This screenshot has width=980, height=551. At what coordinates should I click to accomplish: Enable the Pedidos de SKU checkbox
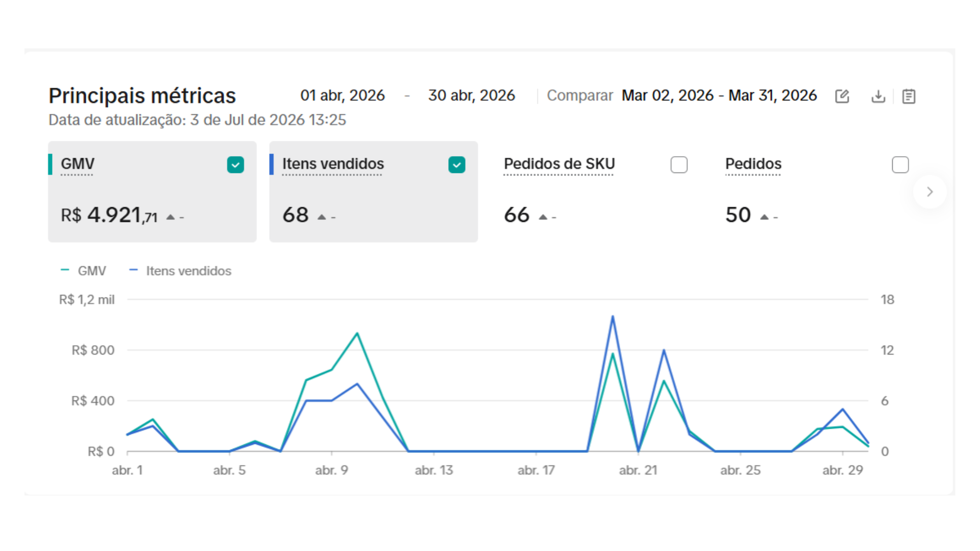point(679,165)
